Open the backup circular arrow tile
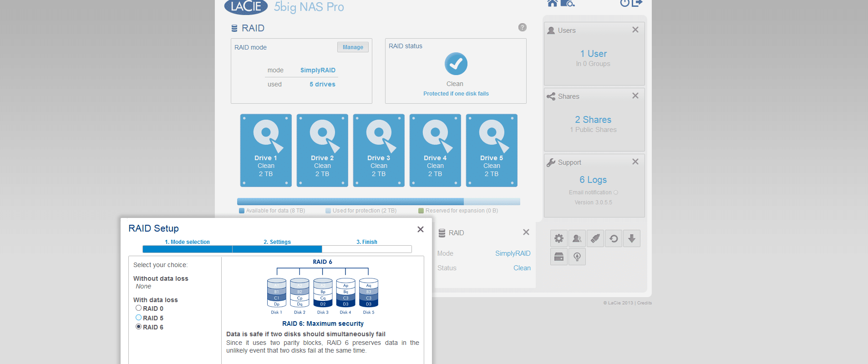The image size is (868, 364). pos(614,238)
